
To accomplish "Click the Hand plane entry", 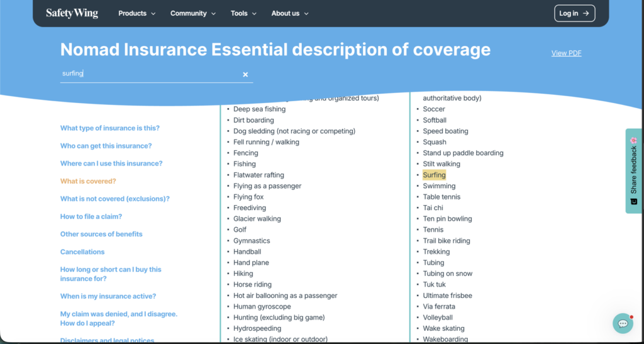I will tap(252, 263).
